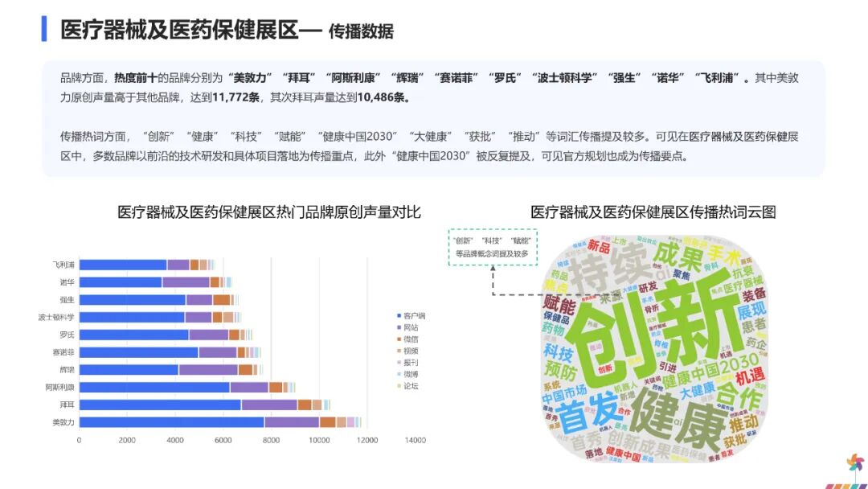
Task: Click the blue 展现 in word cloud
Action: click(751, 310)
